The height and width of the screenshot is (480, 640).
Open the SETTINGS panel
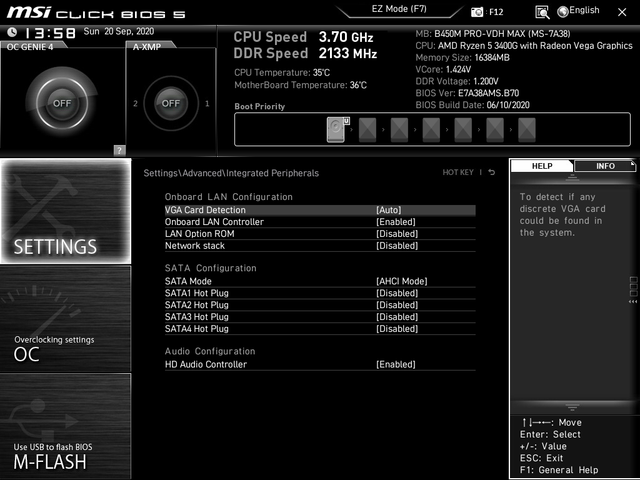(x=66, y=211)
